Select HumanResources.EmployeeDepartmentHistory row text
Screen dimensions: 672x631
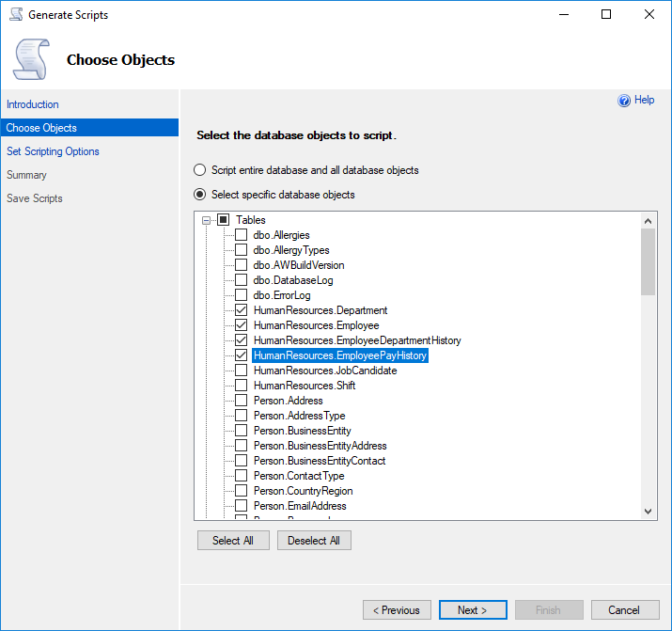tap(357, 340)
